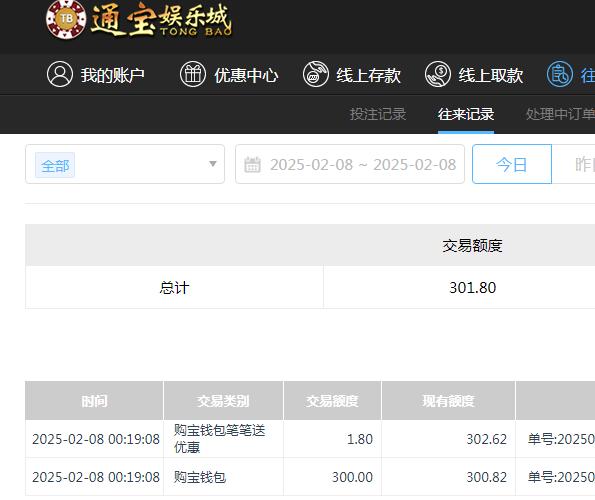Click the 时间 column header
This screenshot has height=500, width=595.
(94, 401)
